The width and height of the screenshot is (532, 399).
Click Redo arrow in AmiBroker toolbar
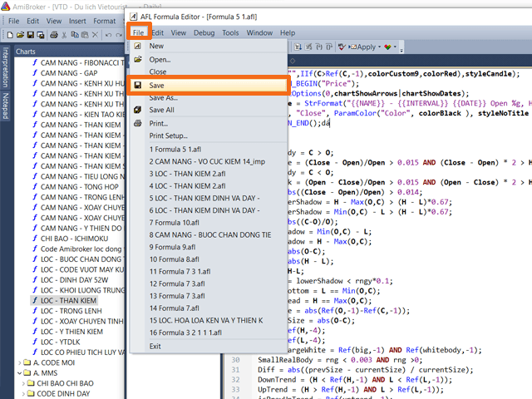[119, 35]
